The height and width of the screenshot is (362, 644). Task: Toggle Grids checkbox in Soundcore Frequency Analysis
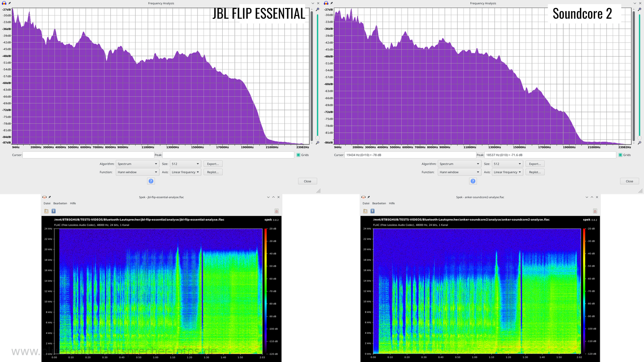point(620,155)
